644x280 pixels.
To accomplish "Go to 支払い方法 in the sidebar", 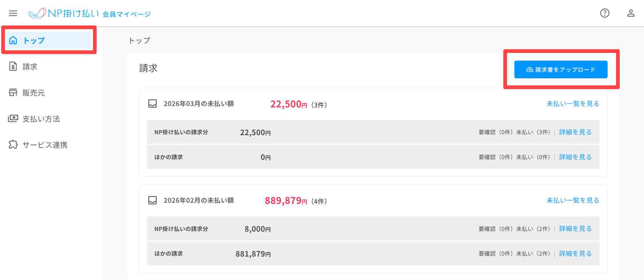I will point(41,119).
